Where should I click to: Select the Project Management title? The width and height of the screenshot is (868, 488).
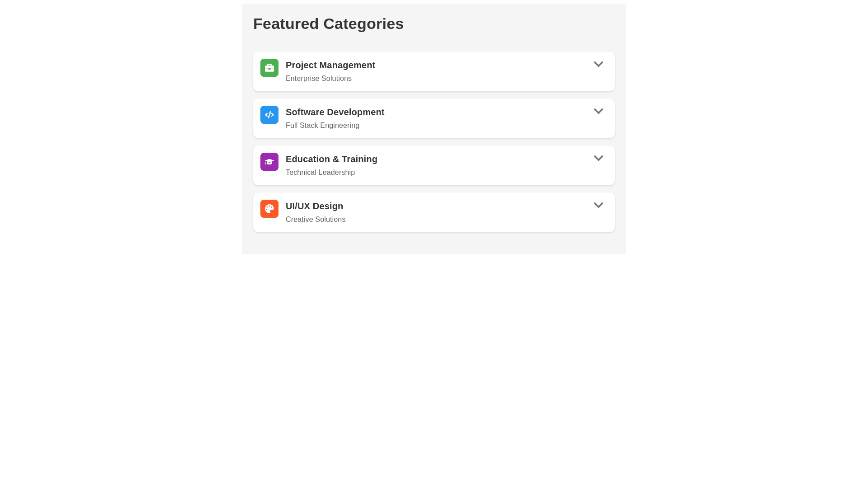click(x=330, y=65)
